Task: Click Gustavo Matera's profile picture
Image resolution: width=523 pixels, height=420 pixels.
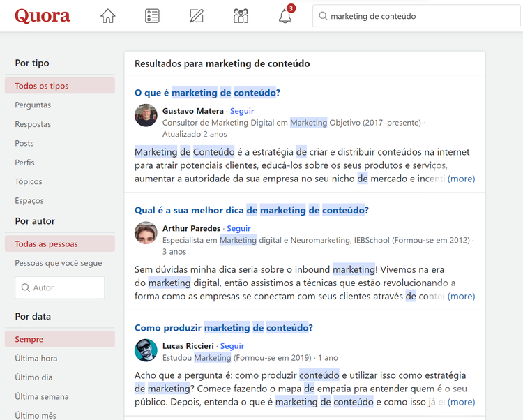Action: coord(146,115)
